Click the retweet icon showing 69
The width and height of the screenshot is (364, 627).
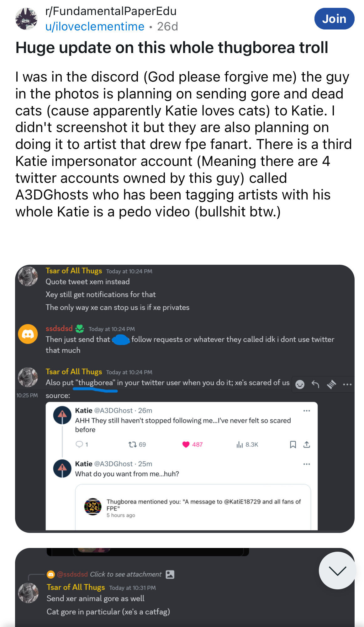pyautogui.click(x=132, y=444)
